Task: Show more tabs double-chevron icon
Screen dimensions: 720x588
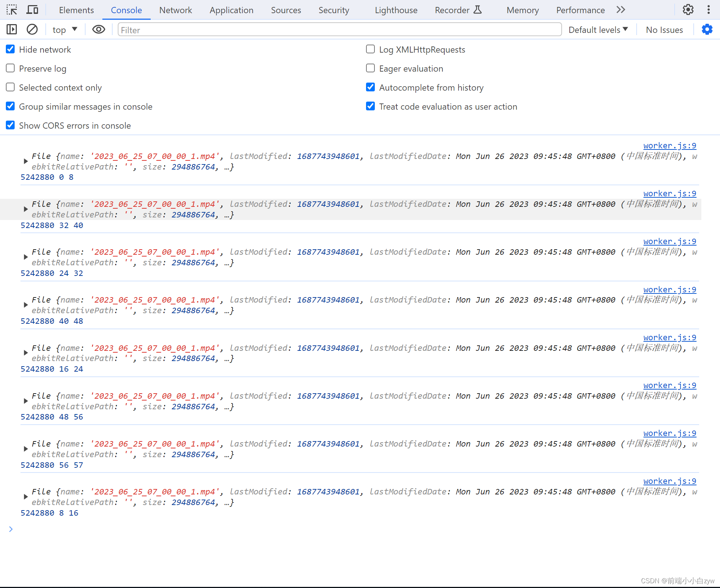Action: click(x=621, y=10)
